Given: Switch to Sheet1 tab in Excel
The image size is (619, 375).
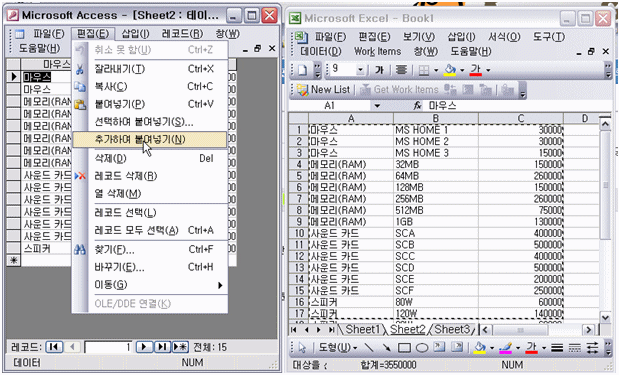Looking at the screenshot, I should click(x=362, y=329).
